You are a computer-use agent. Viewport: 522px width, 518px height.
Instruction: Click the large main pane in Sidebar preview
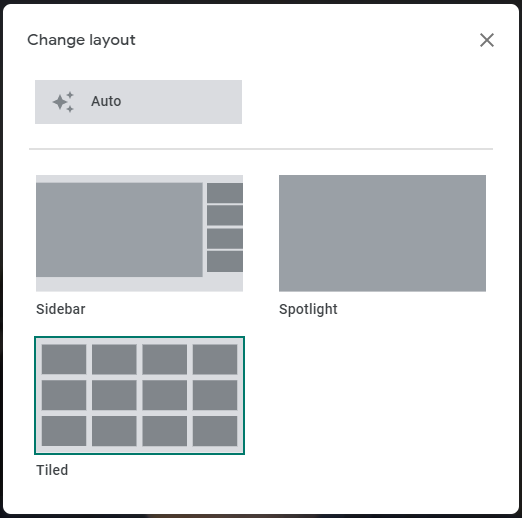(x=119, y=230)
